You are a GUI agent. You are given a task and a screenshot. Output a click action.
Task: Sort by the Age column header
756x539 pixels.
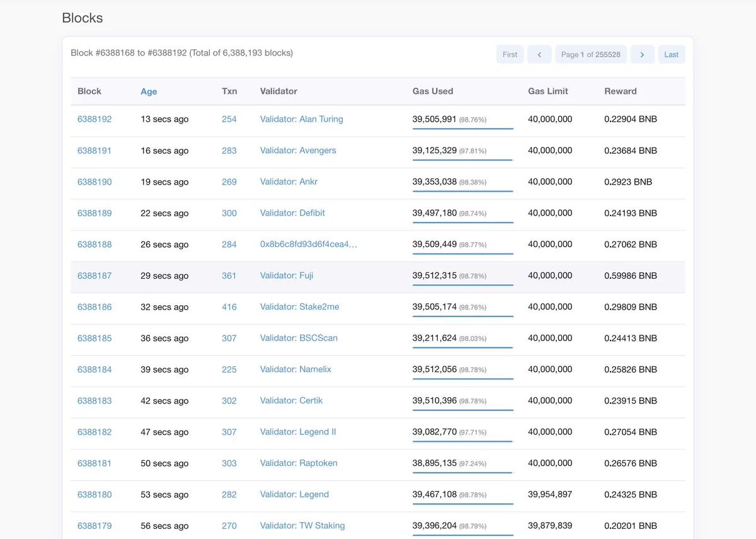[149, 91]
